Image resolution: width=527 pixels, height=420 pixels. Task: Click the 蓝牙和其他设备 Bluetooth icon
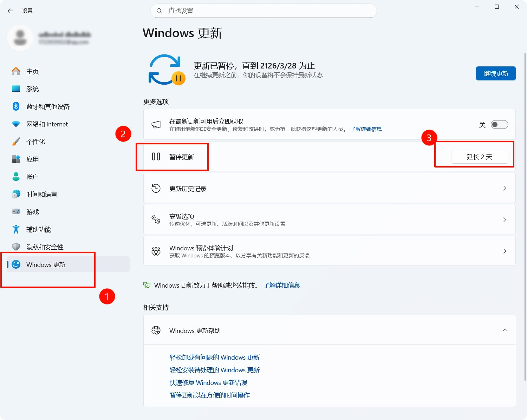coord(16,106)
